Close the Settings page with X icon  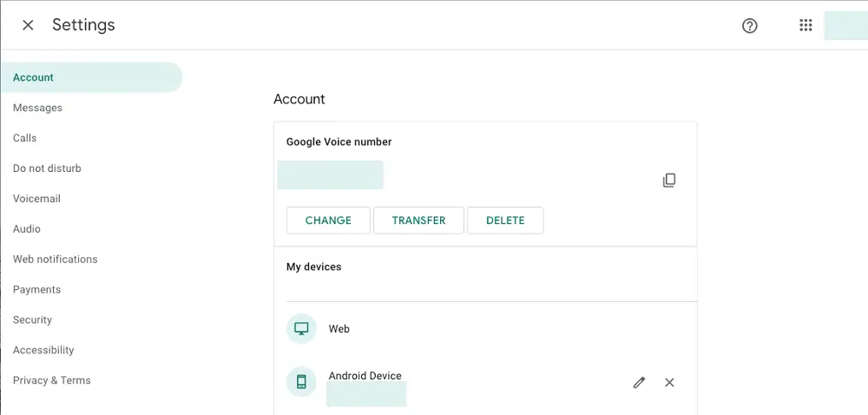pos(28,25)
